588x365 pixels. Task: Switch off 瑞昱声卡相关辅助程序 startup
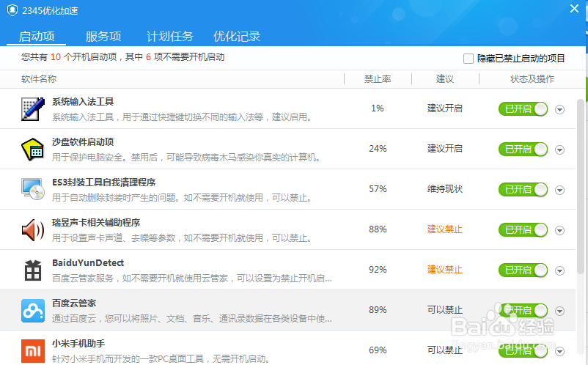pyautogui.click(x=523, y=229)
